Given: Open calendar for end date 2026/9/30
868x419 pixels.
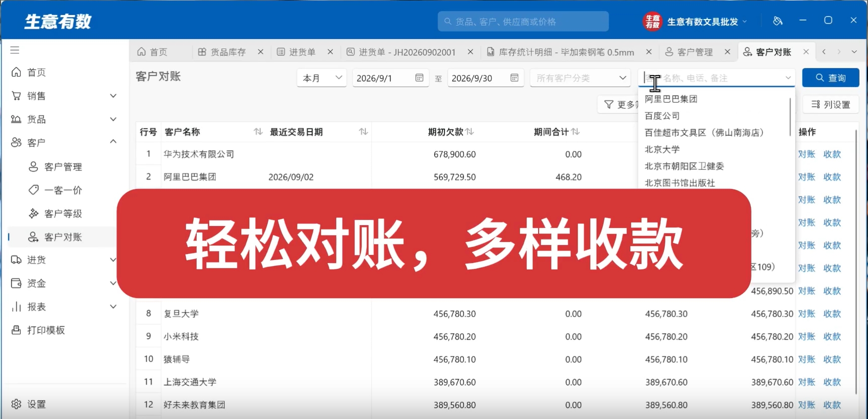Looking at the screenshot, I should point(514,77).
